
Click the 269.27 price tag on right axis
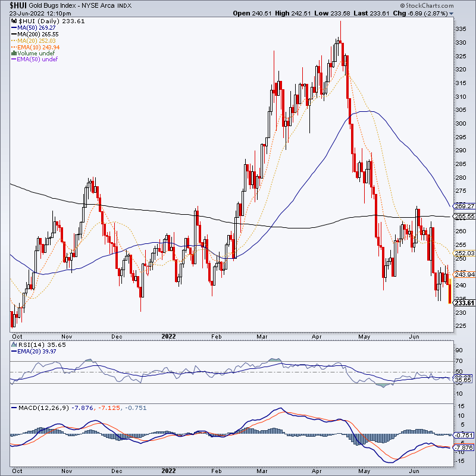click(x=464, y=206)
